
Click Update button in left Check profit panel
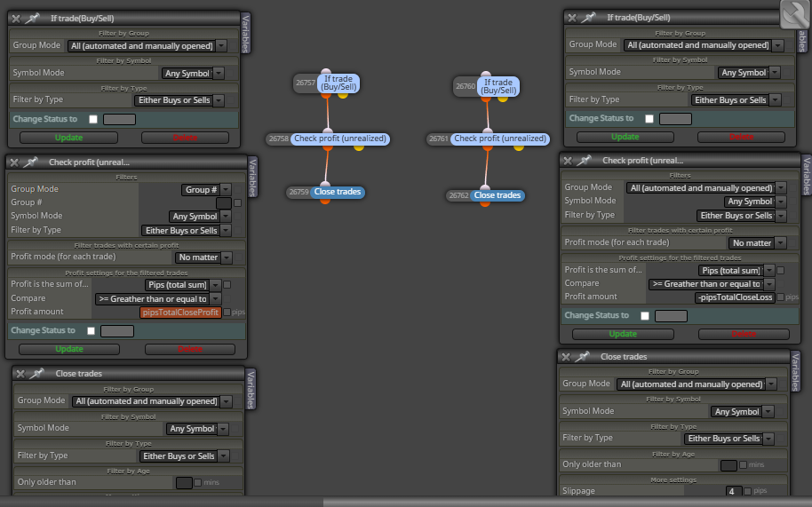point(69,349)
